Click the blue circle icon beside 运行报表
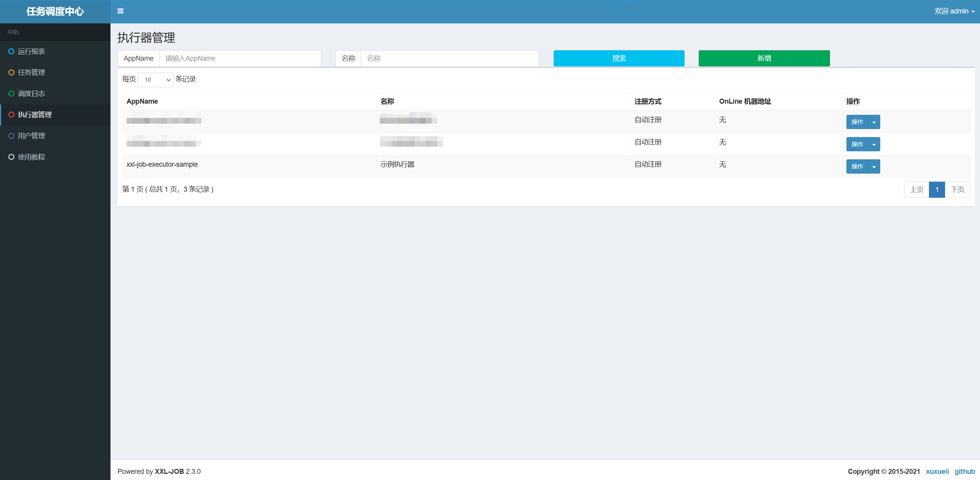Image resolution: width=980 pixels, height=480 pixels. [x=12, y=51]
